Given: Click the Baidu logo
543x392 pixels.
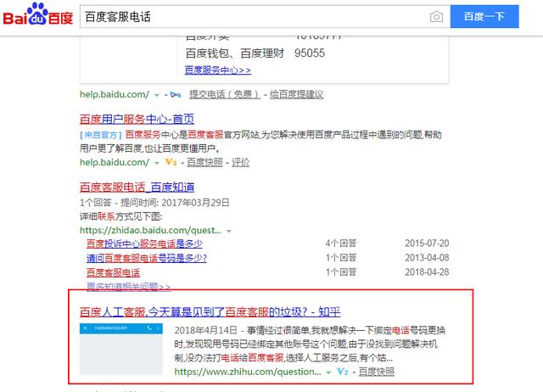Looking at the screenshot, I should pyautogui.click(x=38, y=14).
